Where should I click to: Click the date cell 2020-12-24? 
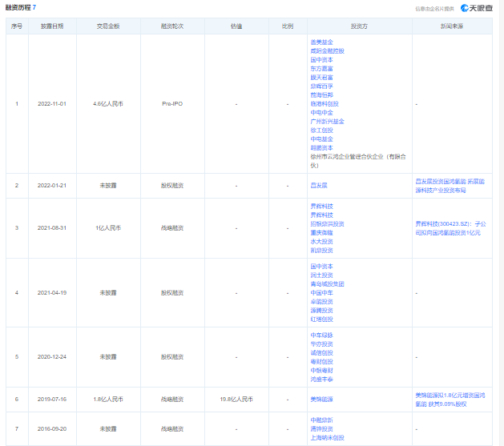(x=52, y=357)
